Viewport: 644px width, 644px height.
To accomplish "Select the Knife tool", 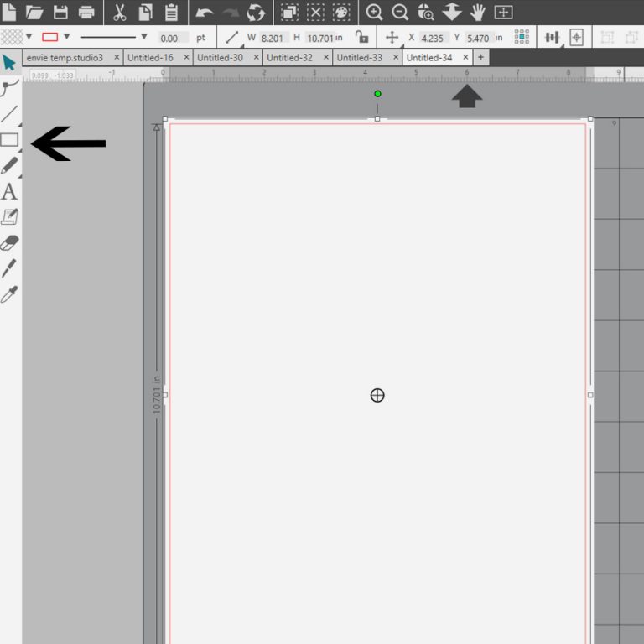I will click(9, 268).
